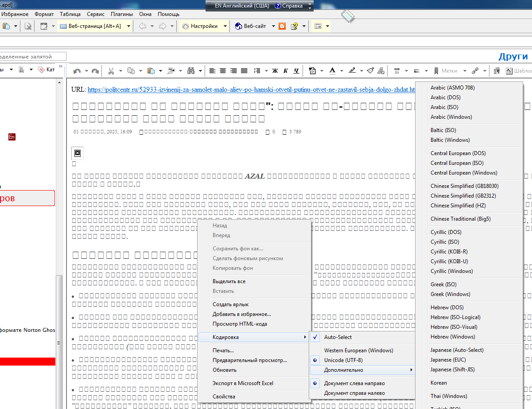This screenshot has width=532, height=409.
Task: Open the Таблица menu
Action: point(70,14)
